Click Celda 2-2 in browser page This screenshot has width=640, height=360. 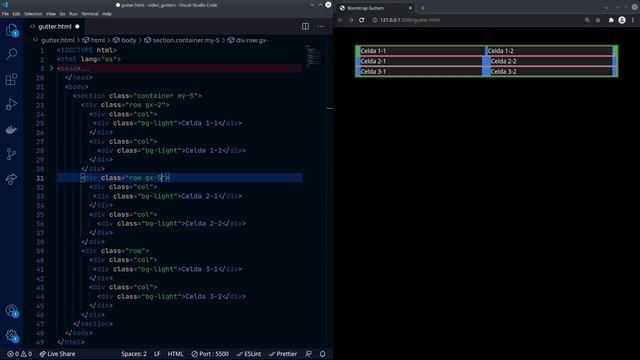(x=503, y=61)
